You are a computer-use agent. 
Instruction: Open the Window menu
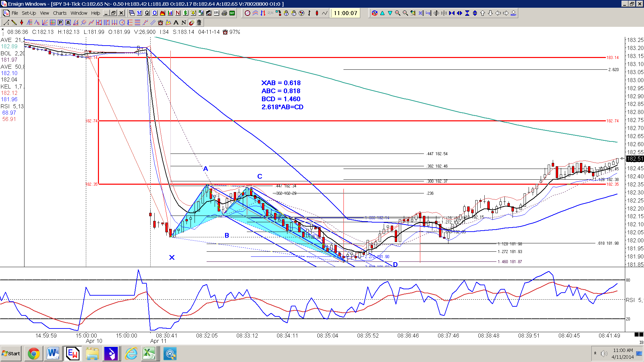click(x=79, y=13)
